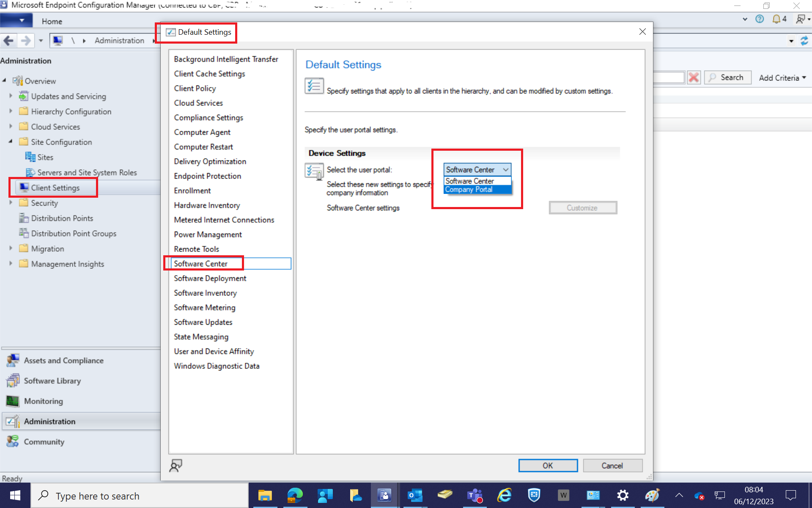Click OK in Default Settings dialog
Image resolution: width=812 pixels, height=508 pixels.
(x=548, y=466)
